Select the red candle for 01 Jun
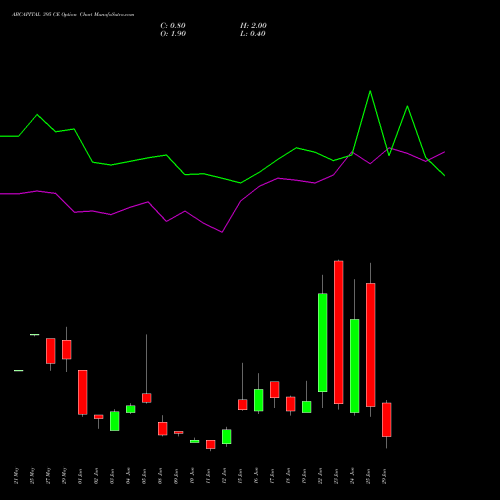The image size is (500, 500). (83, 392)
